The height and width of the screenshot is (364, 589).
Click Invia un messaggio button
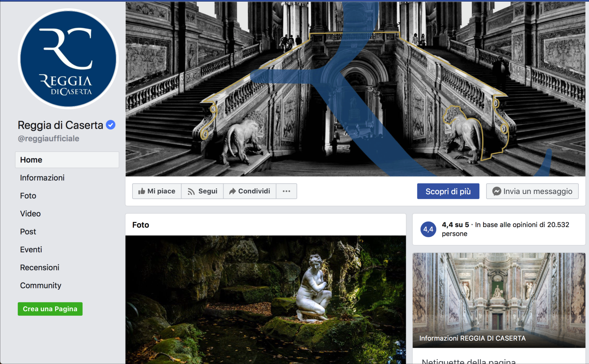532,191
